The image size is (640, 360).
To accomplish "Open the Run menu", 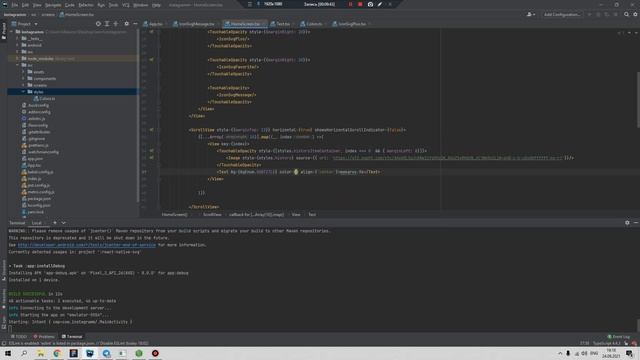I will [x=101, y=5].
